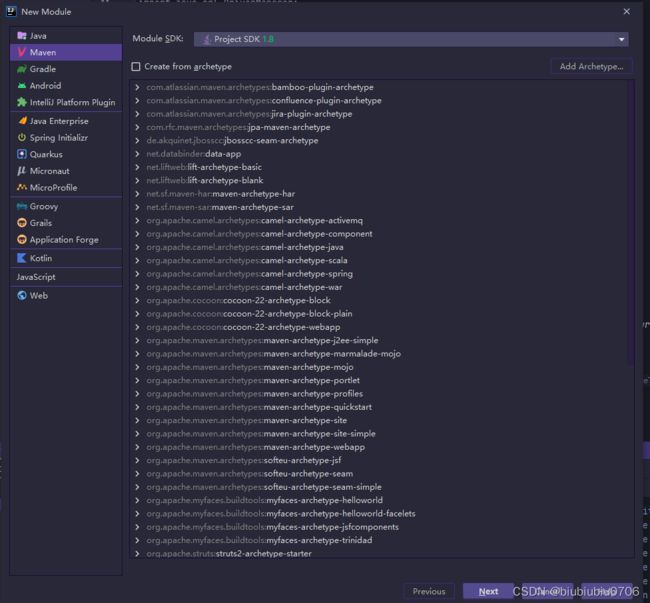Select the Java module type
Viewport: 650px width, 603px height.
click(66, 36)
